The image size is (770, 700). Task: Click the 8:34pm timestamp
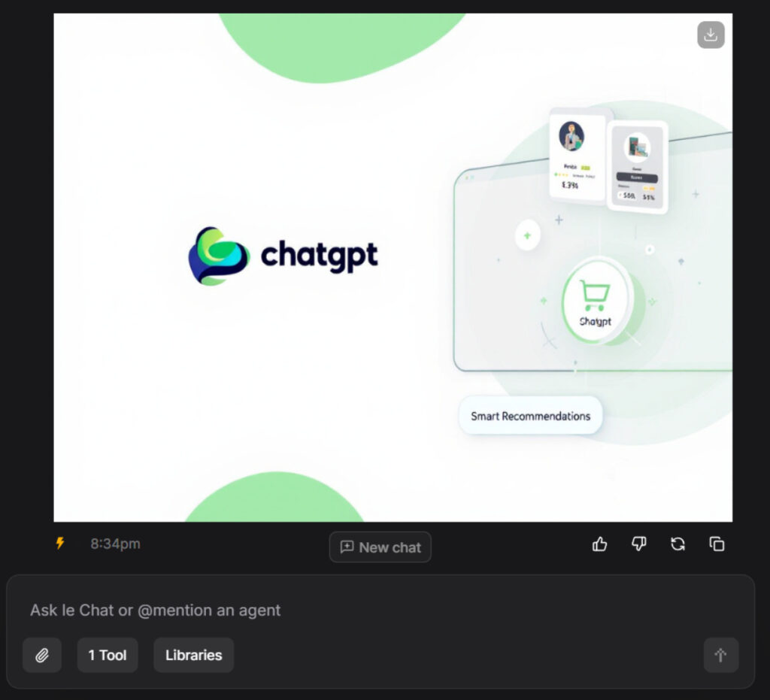pyautogui.click(x=115, y=544)
